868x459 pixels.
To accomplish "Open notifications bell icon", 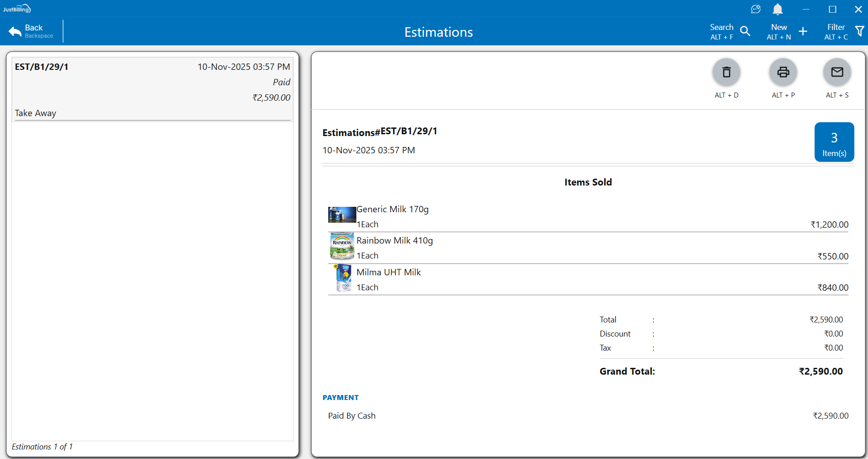I will point(778,9).
